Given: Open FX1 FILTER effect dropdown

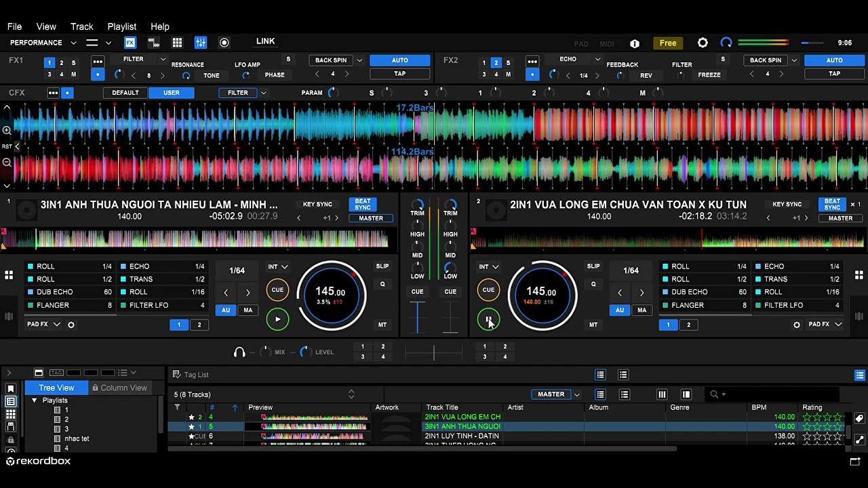Looking at the screenshot, I should point(163,60).
